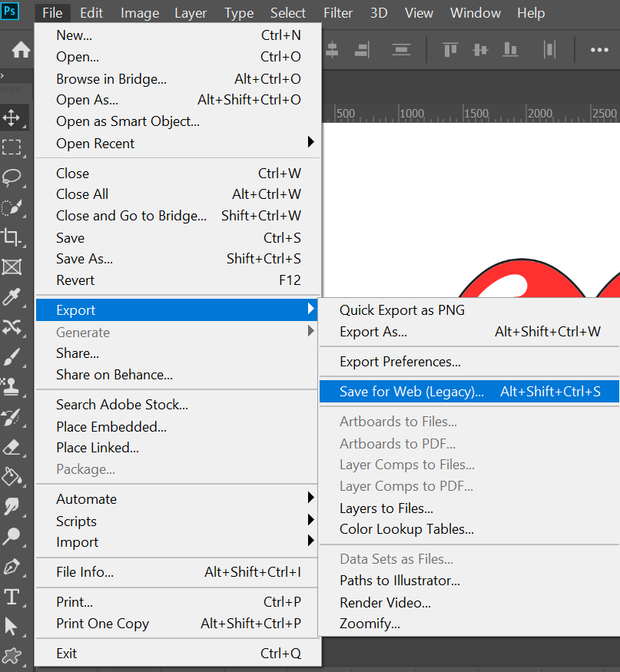The image size is (620, 672).
Task: Click Distribute Horizontally in options bar
Action: click(549, 50)
